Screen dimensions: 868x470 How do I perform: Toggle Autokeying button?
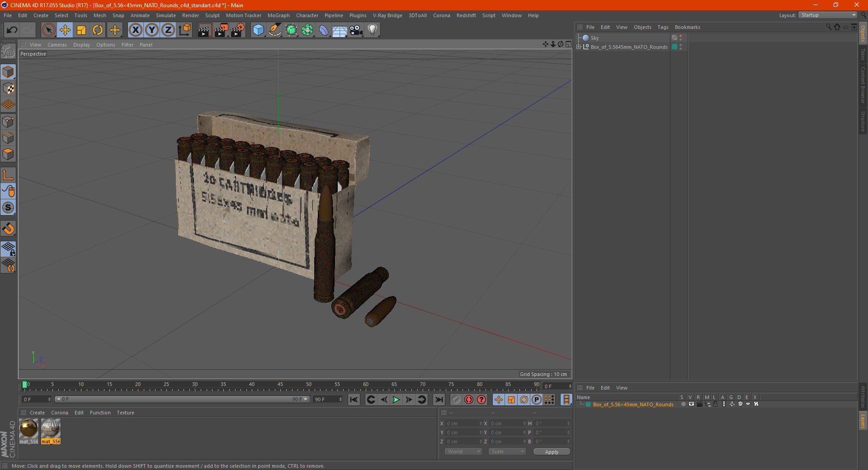tap(469, 399)
